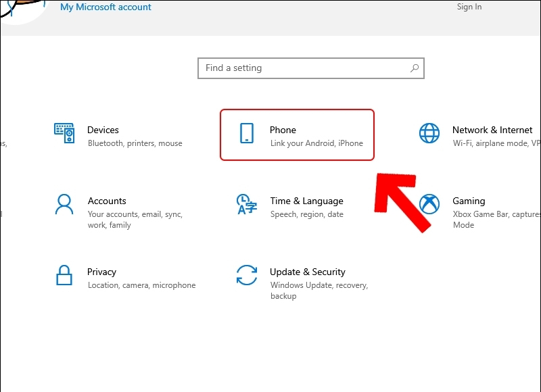The image size is (541, 392).
Task: Click the magnifier icon in search box
Action: pos(415,68)
